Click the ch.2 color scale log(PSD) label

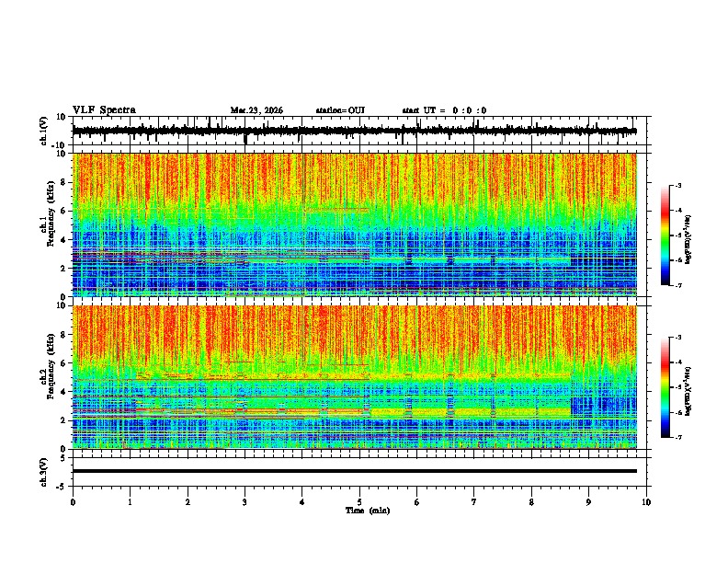click(x=688, y=391)
